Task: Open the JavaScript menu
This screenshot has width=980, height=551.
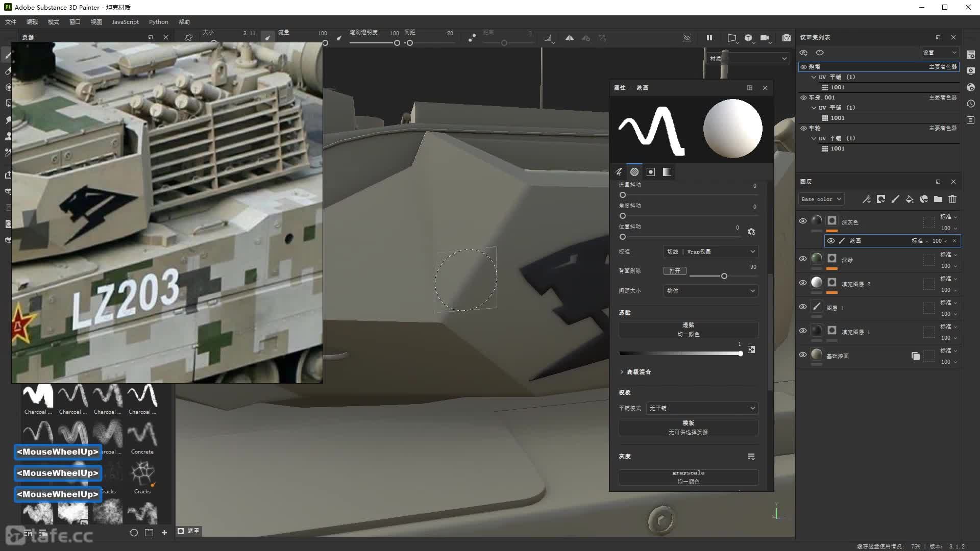Action: click(x=125, y=22)
